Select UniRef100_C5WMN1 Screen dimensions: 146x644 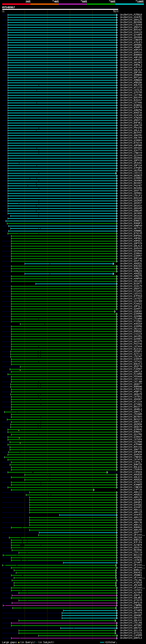click(x=131, y=605)
